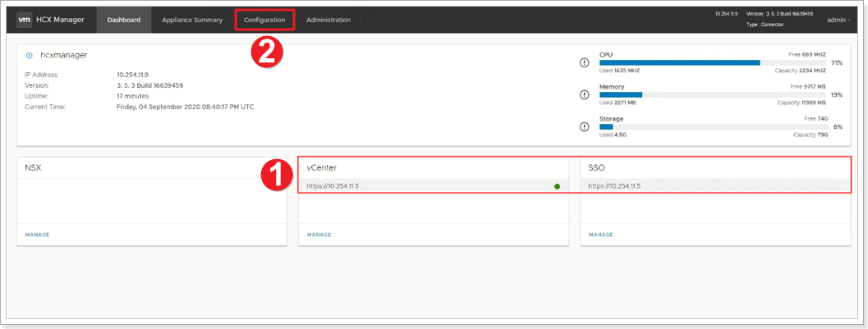This screenshot has height=329, width=868.
Task: Click the Used 1625 MHZ text
Action: pyautogui.click(x=620, y=71)
